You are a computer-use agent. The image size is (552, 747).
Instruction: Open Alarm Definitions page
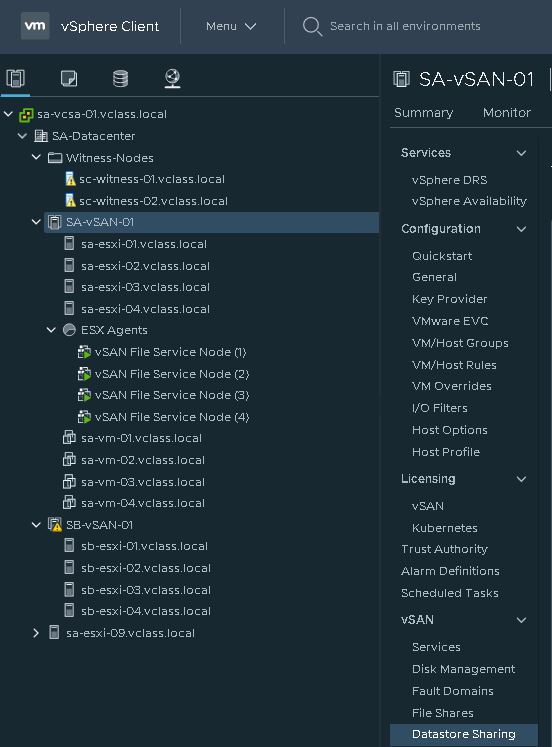450,571
